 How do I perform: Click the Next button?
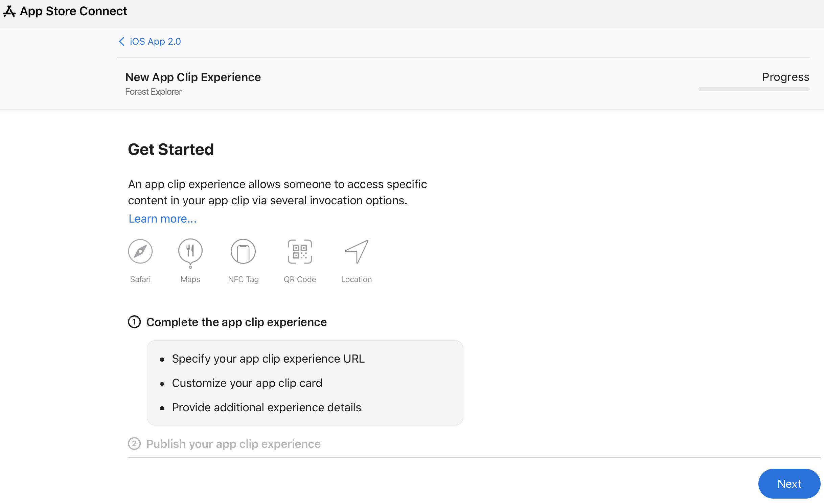pos(789,483)
